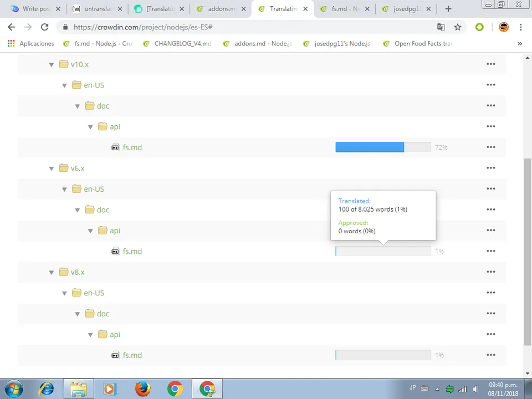Screen dimensions: 532x399
Task: Bookmark this page with the star icon
Action: (x=458, y=27)
